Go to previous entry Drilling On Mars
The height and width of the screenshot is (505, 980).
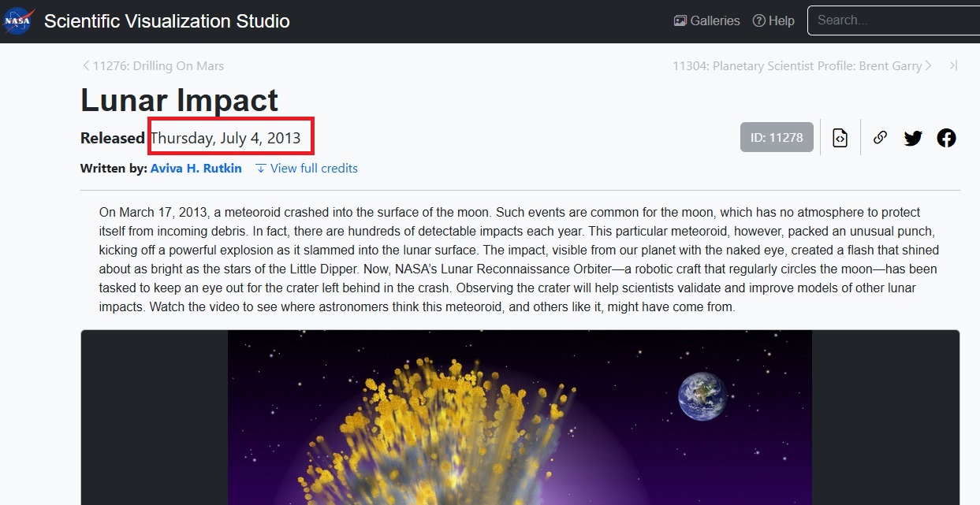pyautogui.click(x=153, y=66)
